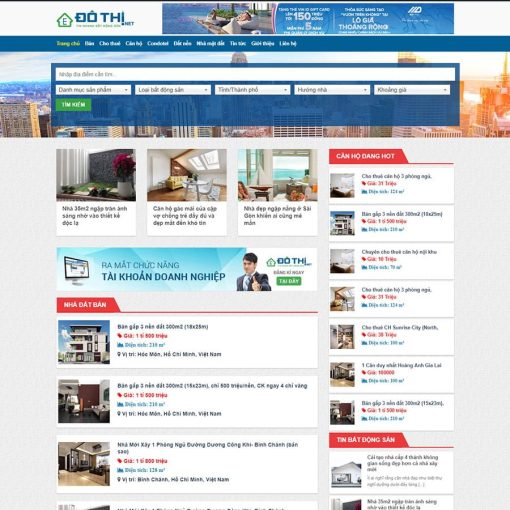510x510 pixels.
Task: Open Cho thuê CH Sunrise City (North listing
Action: click(400, 327)
